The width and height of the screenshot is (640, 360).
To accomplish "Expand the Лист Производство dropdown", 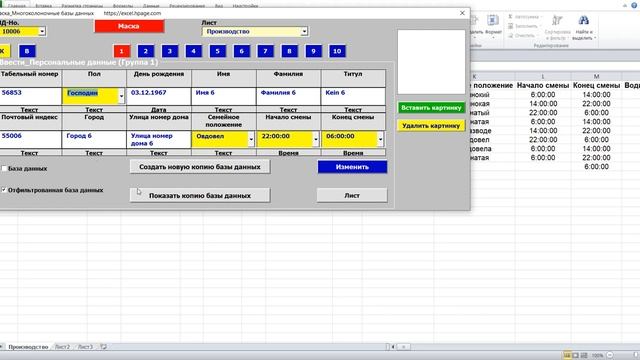I will [x=304, y=31].
